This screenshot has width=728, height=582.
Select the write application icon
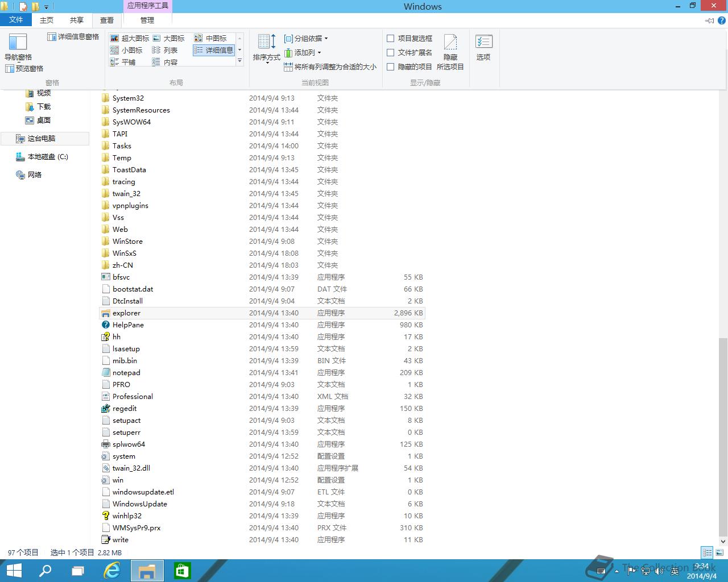[x=105, y=540]
